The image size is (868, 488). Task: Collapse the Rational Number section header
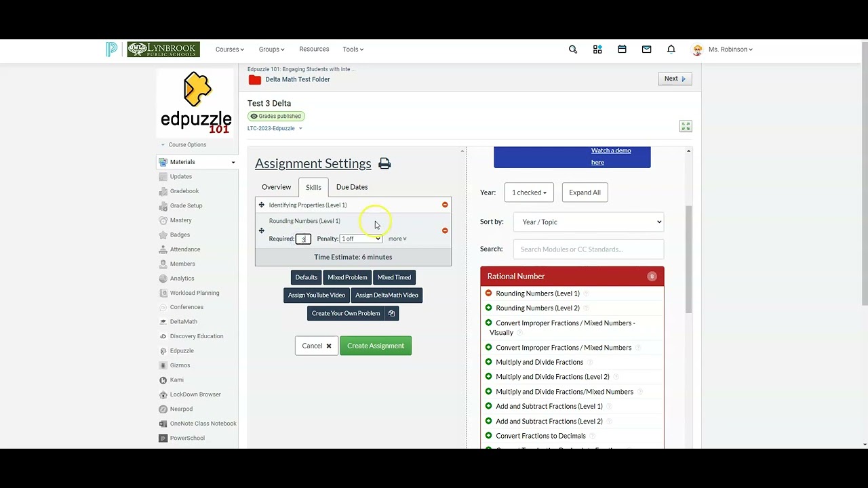tap(572, 277)
